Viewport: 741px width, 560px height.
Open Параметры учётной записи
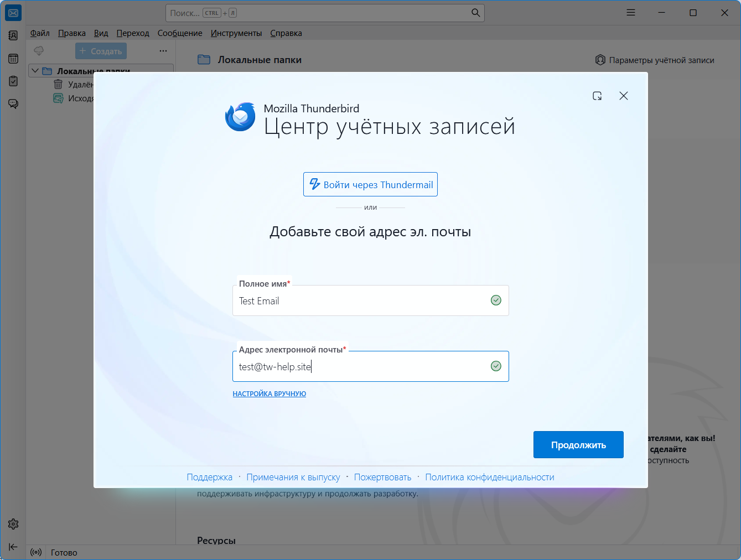[655, 60]
